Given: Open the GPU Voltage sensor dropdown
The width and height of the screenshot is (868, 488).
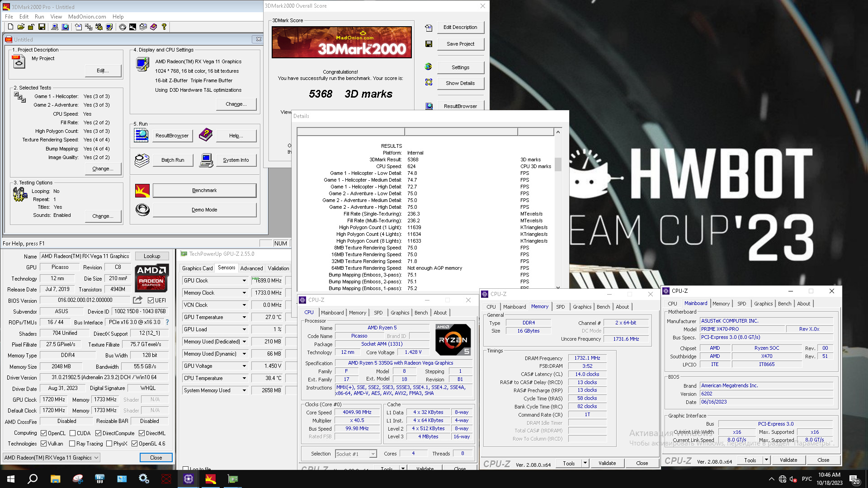Looking at the screenshot, I should tap(244, 366).
